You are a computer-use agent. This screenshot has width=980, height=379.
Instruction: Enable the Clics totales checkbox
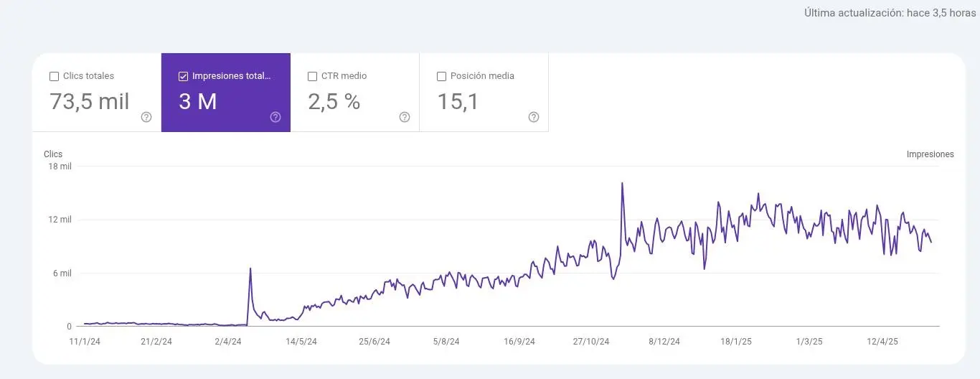click(55, 76)
